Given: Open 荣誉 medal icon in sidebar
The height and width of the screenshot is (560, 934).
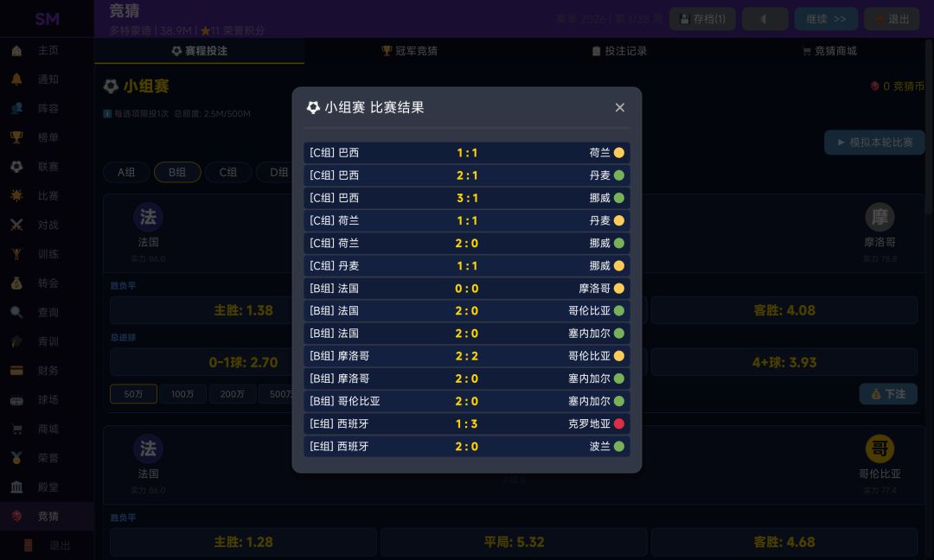Looking at the screenshot, I should [16, 458].
